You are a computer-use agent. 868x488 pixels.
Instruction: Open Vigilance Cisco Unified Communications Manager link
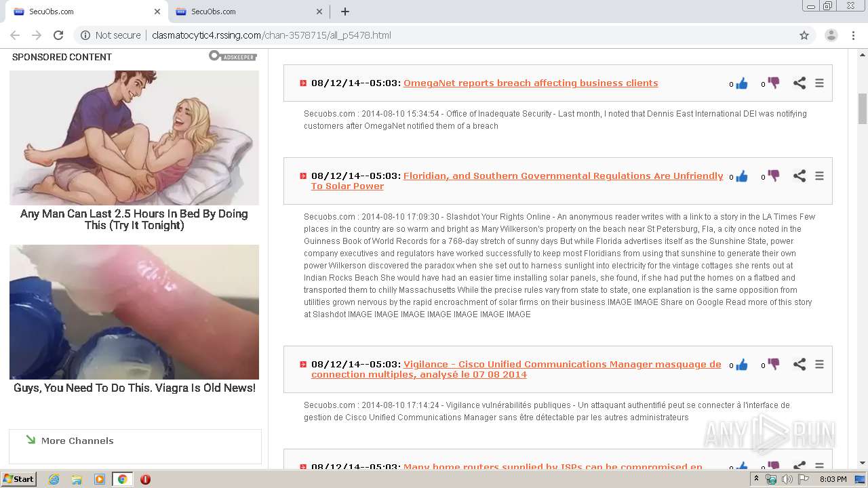point(516,369)
